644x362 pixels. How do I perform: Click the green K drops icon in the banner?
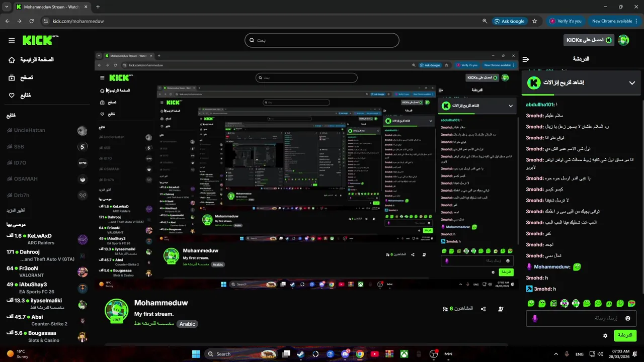pos(534,83)
